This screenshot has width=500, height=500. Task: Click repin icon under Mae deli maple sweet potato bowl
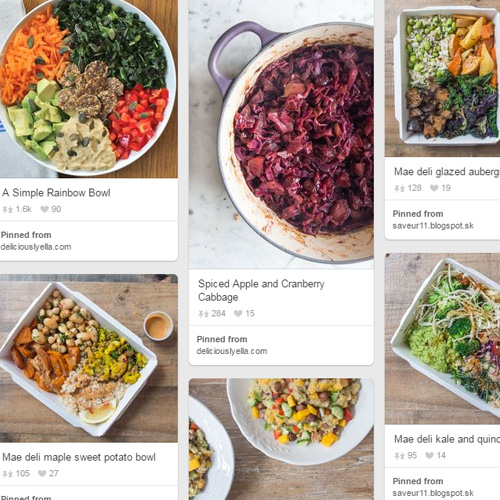tap(8, 474)
